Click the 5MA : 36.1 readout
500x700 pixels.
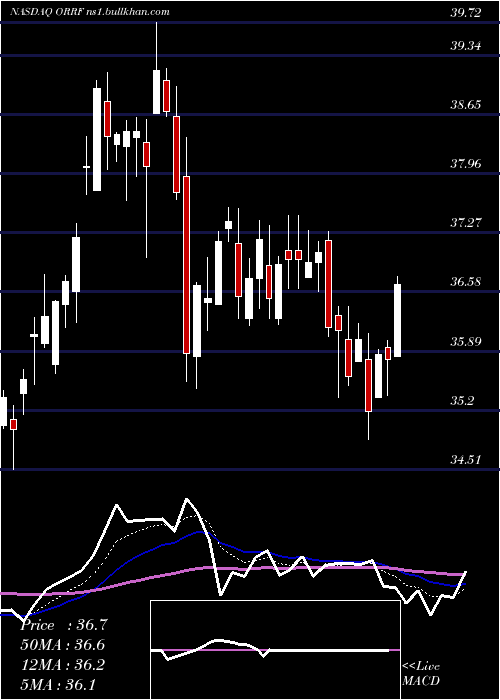coord(58,685)
